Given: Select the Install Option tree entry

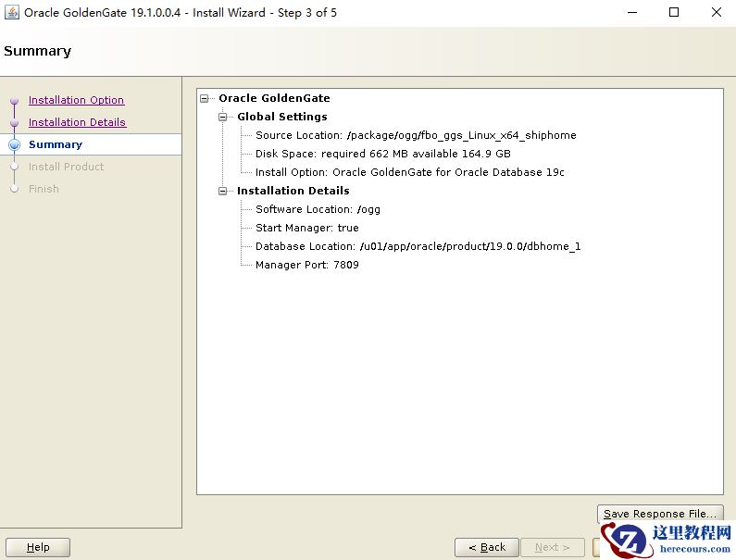Looking at the screenshot, I should [409, 172].
